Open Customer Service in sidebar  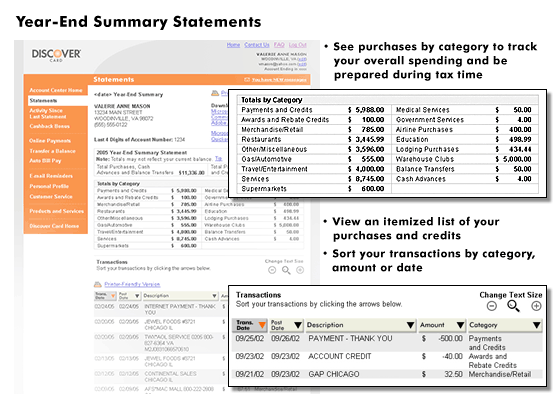(51, 196)
